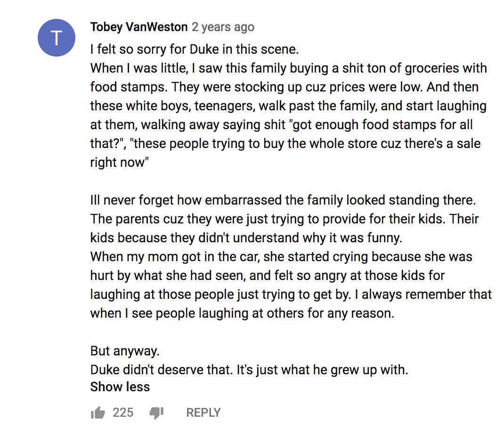504x428 pixels.
Task: Reply to Tobey VanWeston's comment
Action: [203, 412]
